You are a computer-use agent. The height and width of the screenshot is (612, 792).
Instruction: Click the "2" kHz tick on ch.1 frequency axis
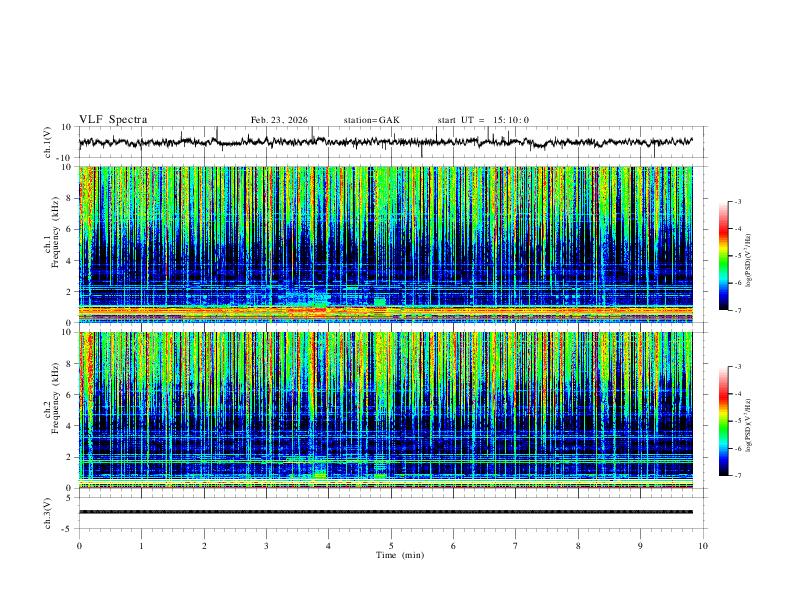pos(69,292)
